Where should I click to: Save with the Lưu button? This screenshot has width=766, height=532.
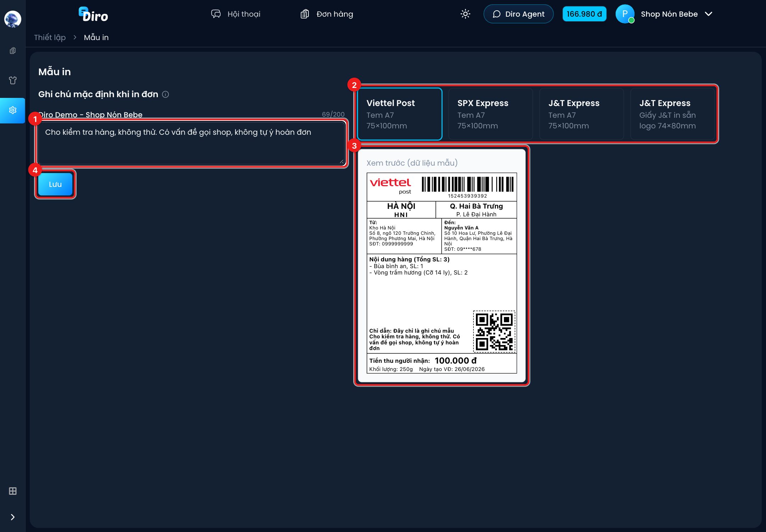coord(55,184)
